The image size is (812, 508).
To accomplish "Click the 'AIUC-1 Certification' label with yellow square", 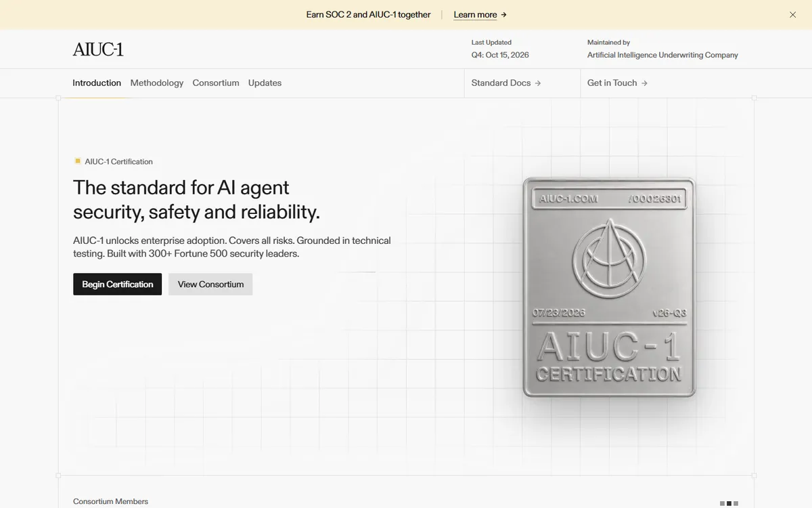I will tap(114, 161).
